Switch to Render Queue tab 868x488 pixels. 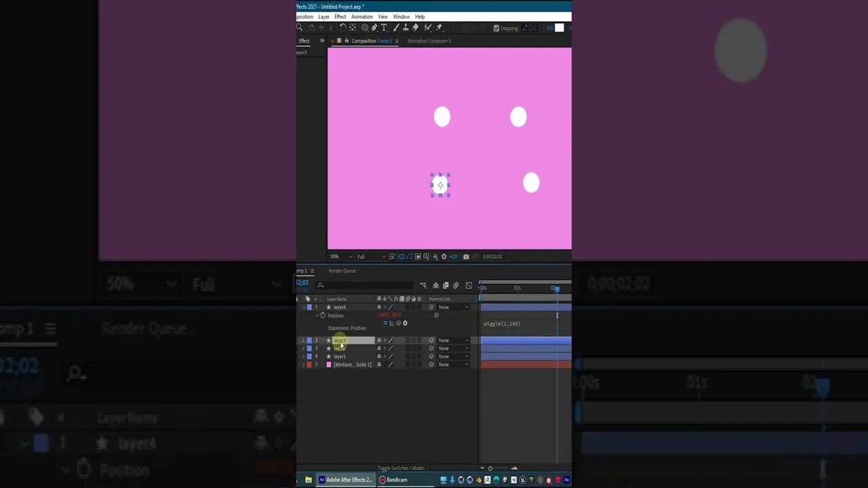pyautogui.click(x=342, y=271)
